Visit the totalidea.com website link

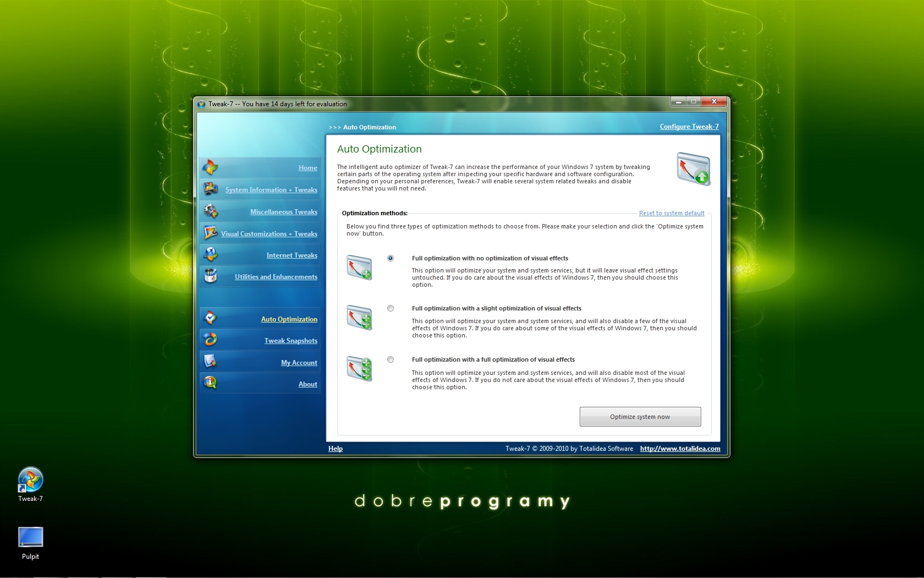pos(680,449)
